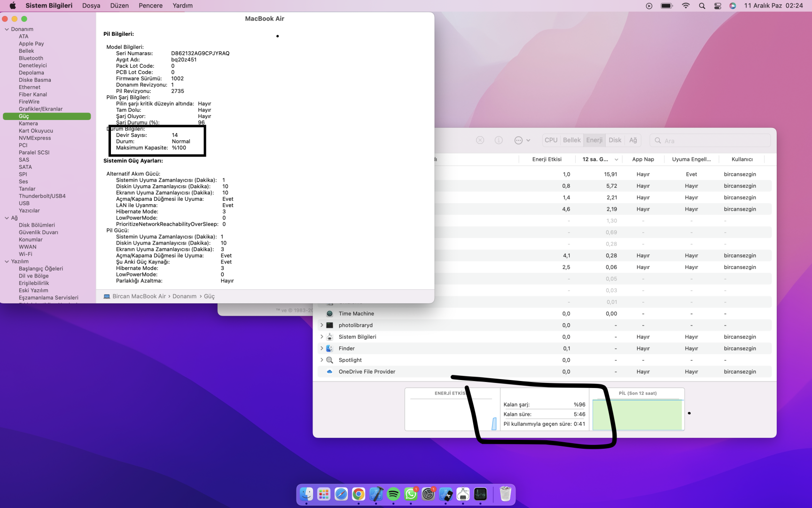The width and height of the screenshot is (812, 508).
Task: Open Xcode from the dock
Action: click(x=376, y=494)
